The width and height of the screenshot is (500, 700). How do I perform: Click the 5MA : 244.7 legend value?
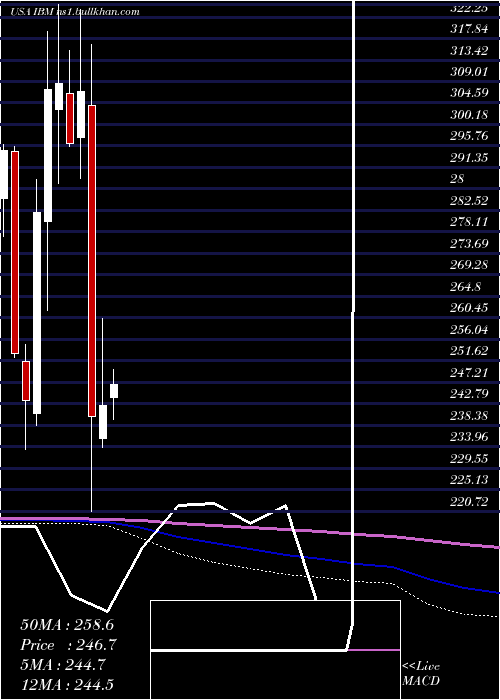(63, 665)
